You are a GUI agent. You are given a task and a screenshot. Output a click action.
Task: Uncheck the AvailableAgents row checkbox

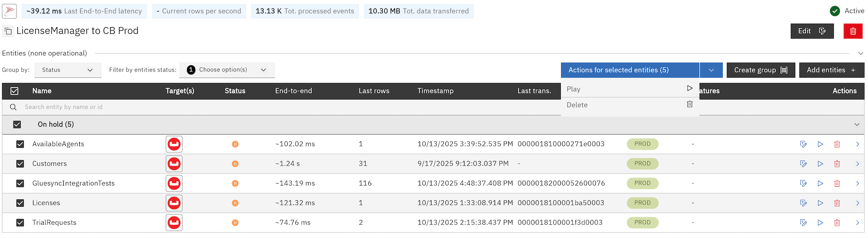pos(20,144)
